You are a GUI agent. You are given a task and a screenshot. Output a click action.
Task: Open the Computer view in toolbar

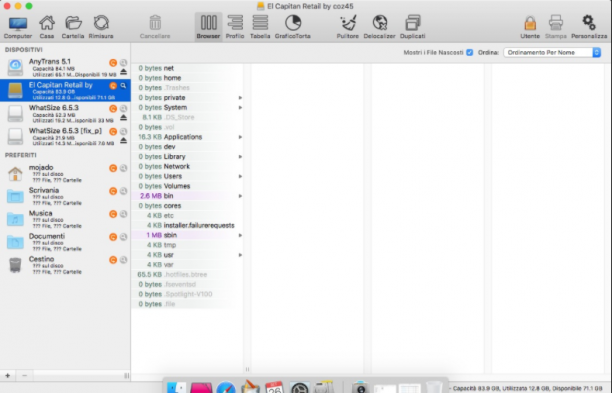click(x=18, y=27)
